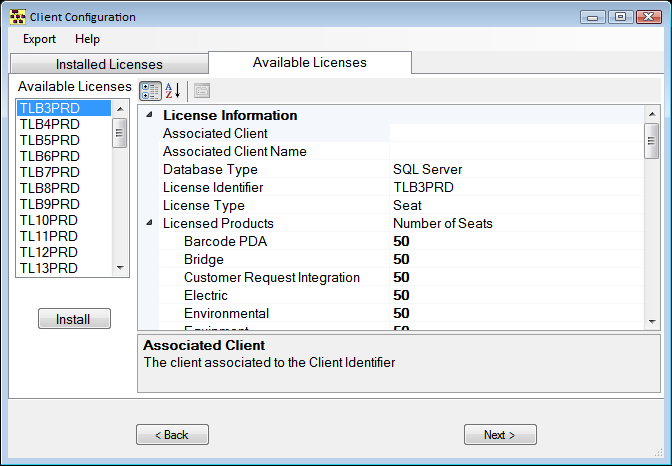Collapse the License Information category
Viewport: 672px width, 466px height.
(150, 116)
